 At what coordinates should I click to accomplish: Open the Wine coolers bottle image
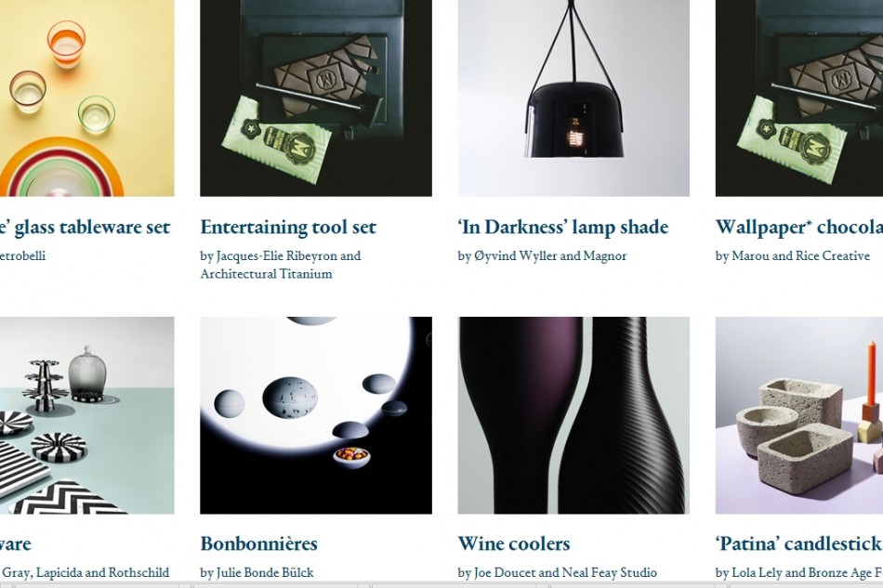pos(573,415)
